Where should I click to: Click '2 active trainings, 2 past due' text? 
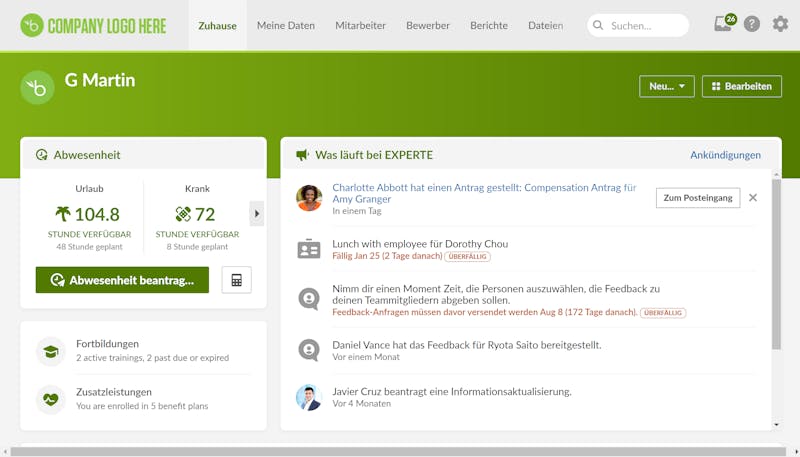(153, 358)
